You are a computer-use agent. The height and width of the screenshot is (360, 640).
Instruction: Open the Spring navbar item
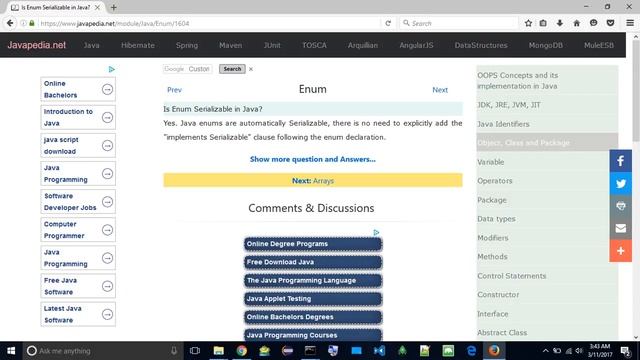(x=187, y=45)
